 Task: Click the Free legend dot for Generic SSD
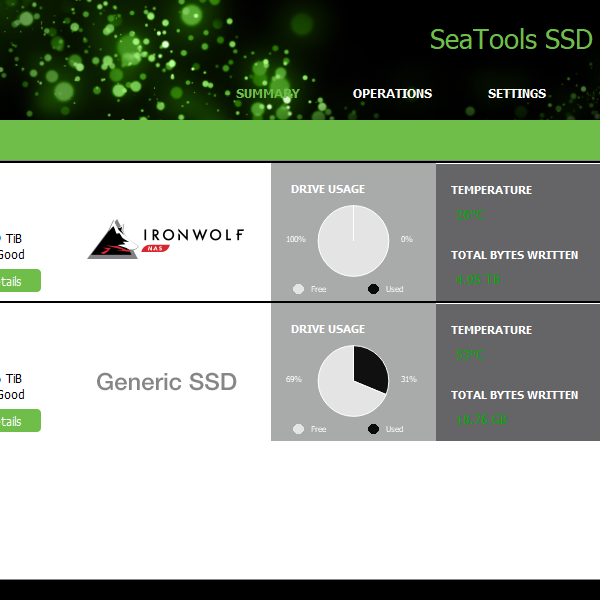[x=298, y=429]
